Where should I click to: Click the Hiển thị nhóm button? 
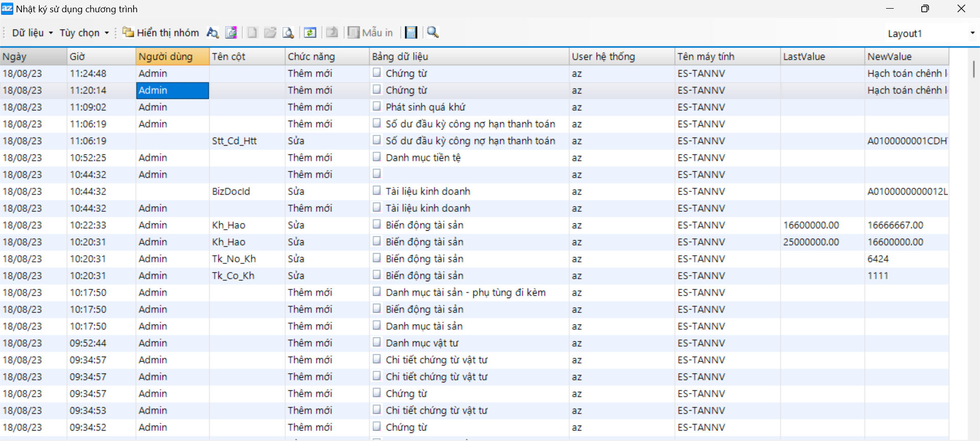click(x=161, y=33)
